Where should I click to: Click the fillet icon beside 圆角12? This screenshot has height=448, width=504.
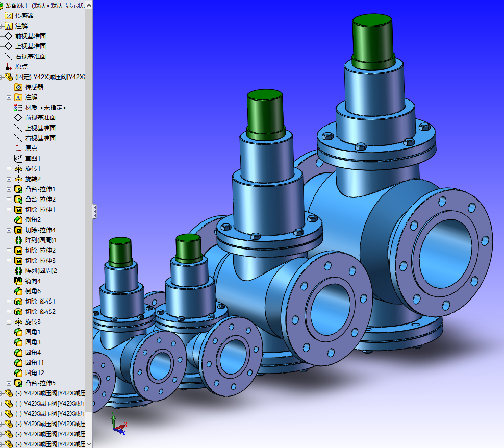coord(18,373)
